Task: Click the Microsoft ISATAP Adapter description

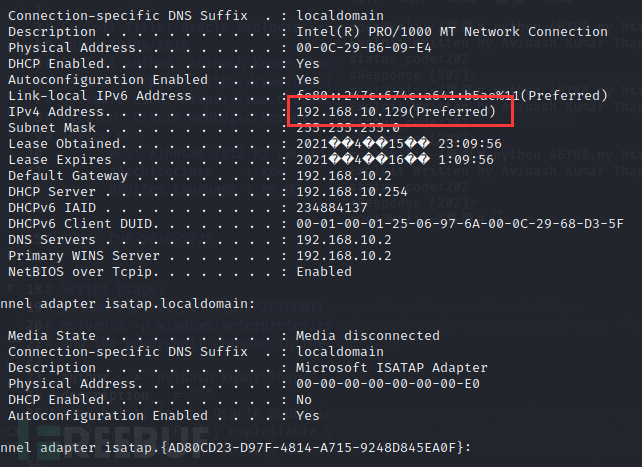Action: click(392, 368)
